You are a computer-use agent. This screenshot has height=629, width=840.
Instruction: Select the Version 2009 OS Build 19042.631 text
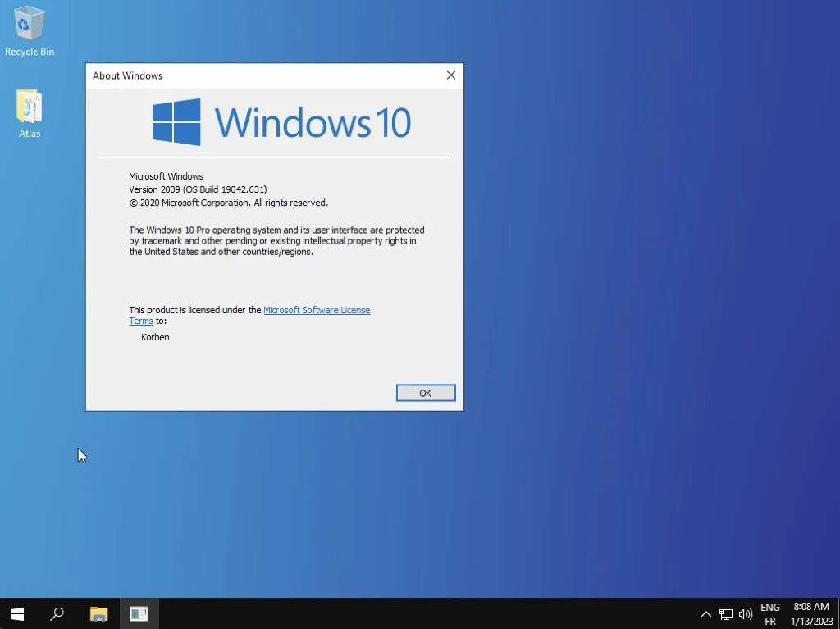tap(198, 189)
